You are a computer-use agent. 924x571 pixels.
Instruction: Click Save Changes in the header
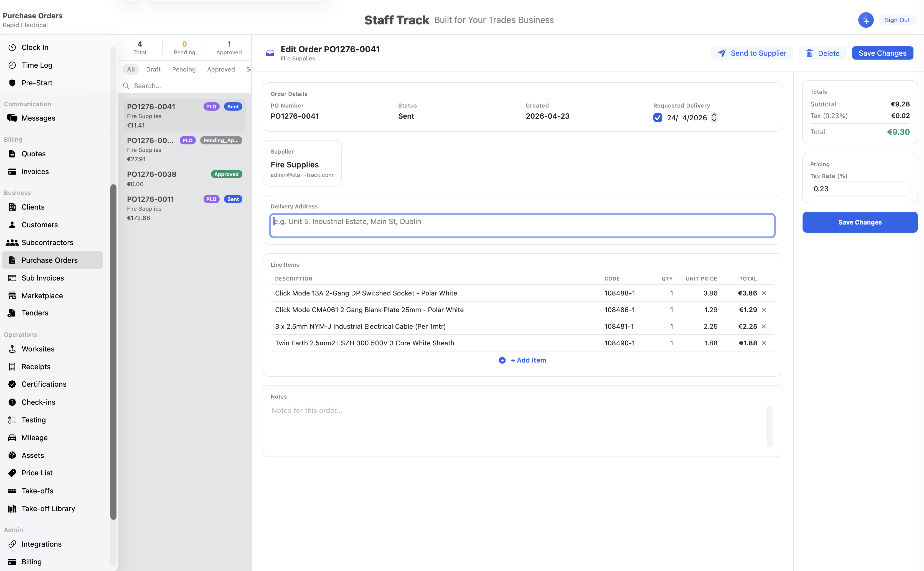882,53
